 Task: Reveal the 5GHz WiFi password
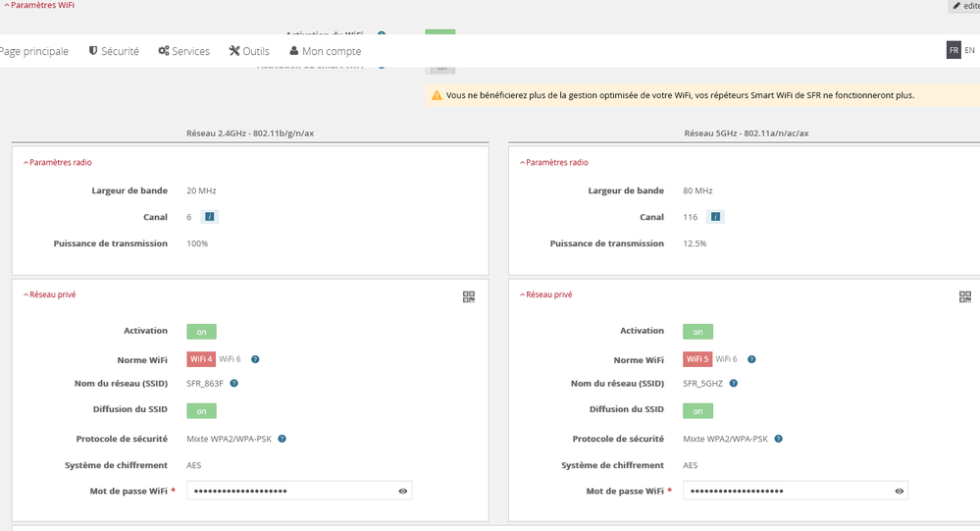click(x=899, y=491)
